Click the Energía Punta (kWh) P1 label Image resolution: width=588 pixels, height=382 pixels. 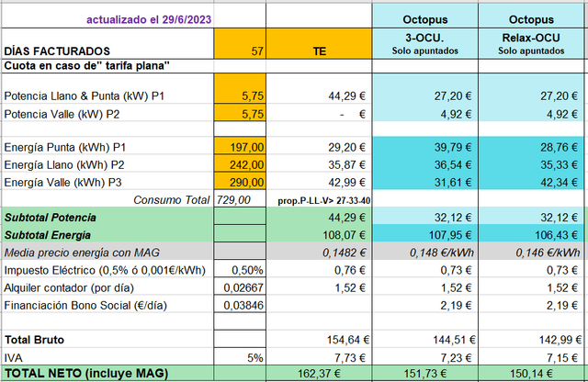pos(107,147)
